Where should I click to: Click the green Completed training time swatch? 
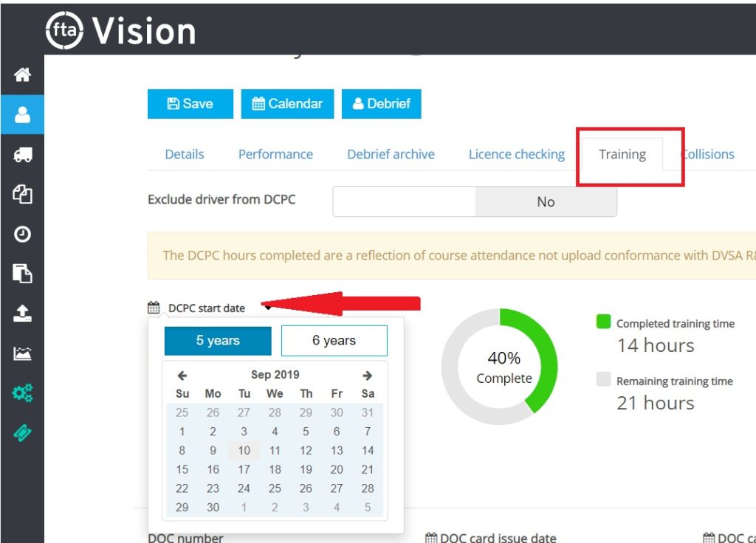(604, 322)
